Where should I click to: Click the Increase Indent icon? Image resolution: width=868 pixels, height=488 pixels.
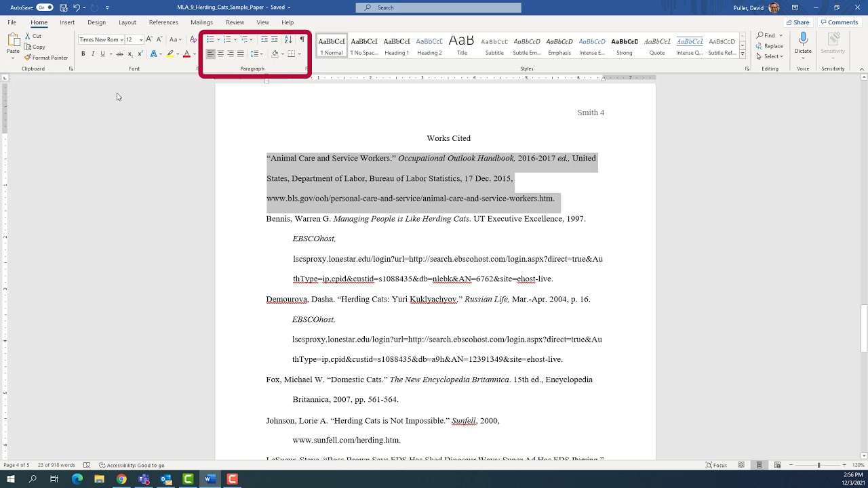pyautogui.click(x=275, y=39)
